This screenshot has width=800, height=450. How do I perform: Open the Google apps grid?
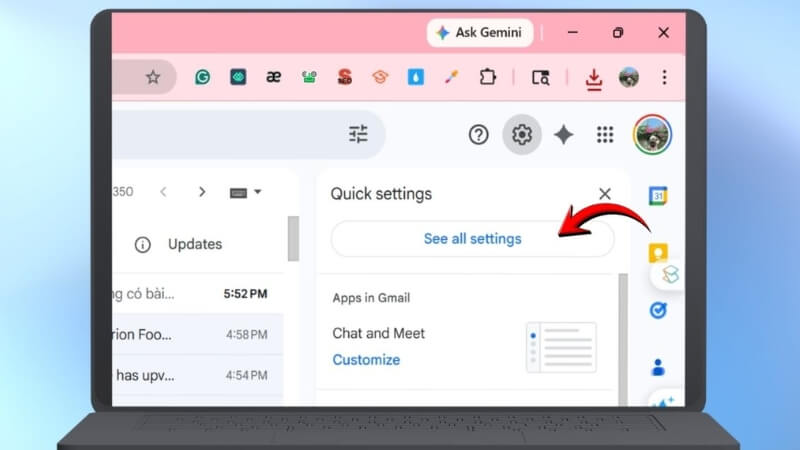coord(605,135)
